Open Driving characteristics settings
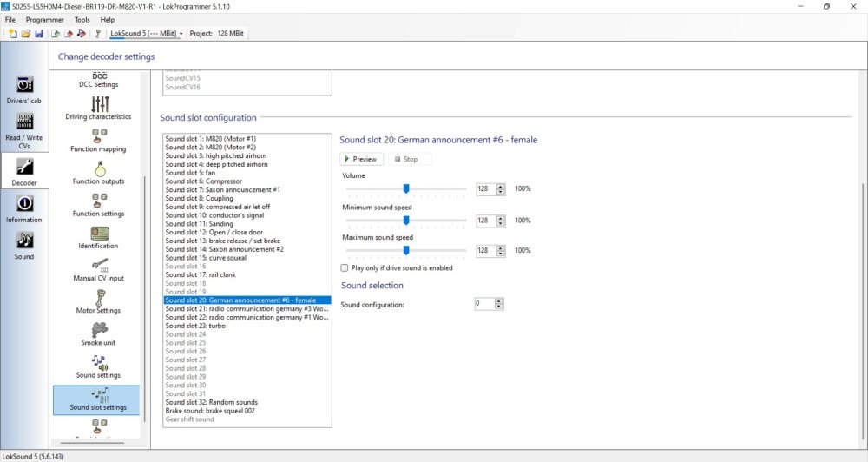Image resolution: width=868 pixels, height=462 pixels. pyautogui.click(x=98, y=107)
